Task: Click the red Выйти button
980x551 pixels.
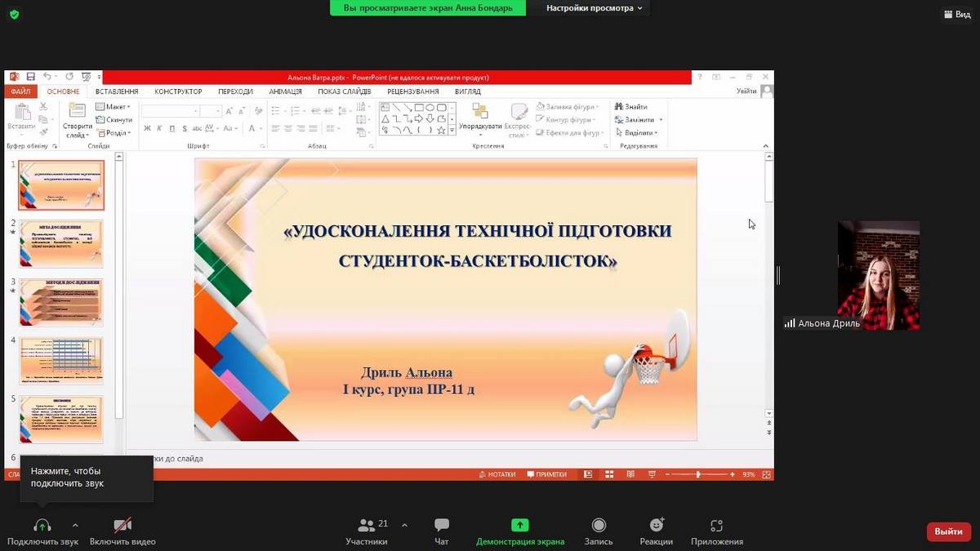Action: point(948,531)
